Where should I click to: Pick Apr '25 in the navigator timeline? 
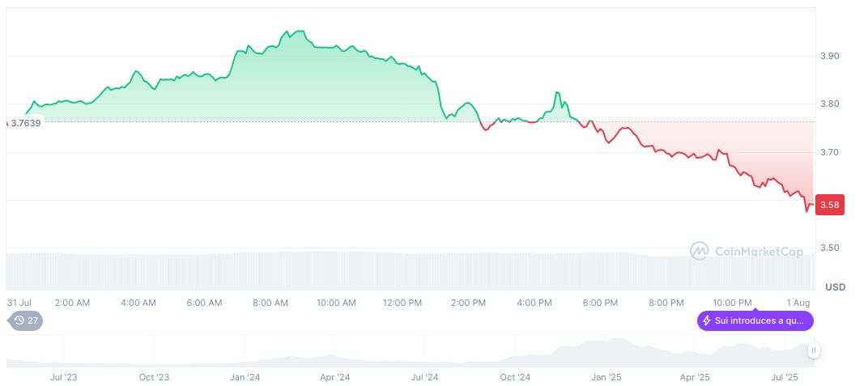coord(694,377)
